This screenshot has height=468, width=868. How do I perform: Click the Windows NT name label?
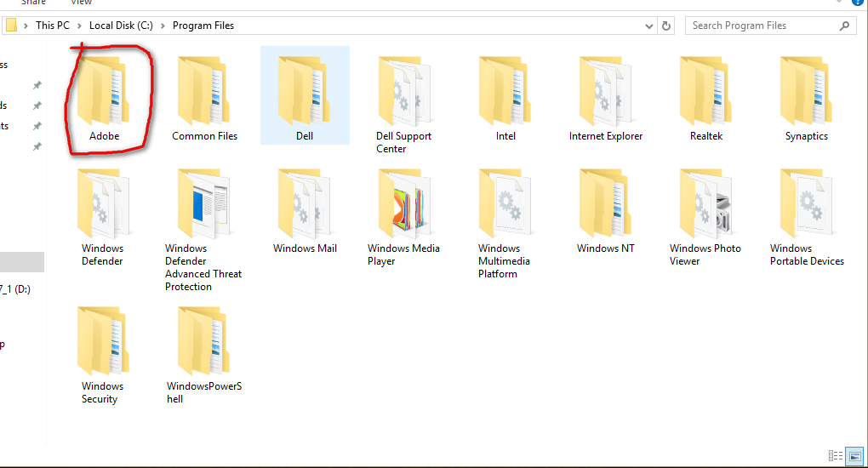pos(606,248)
